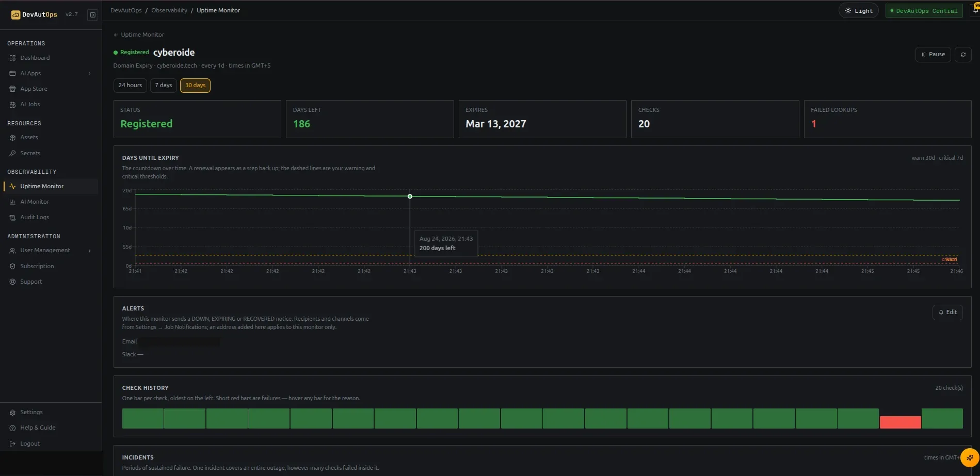Click the Checks value 20
The height and width of the screenshot is (476, 980).
[644, 124]
